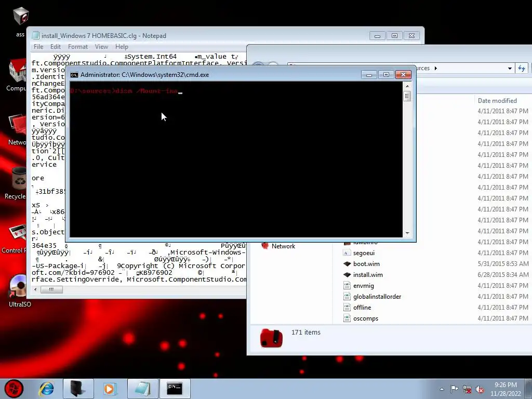Click the cmd window's scroll-up arrow

407,86
